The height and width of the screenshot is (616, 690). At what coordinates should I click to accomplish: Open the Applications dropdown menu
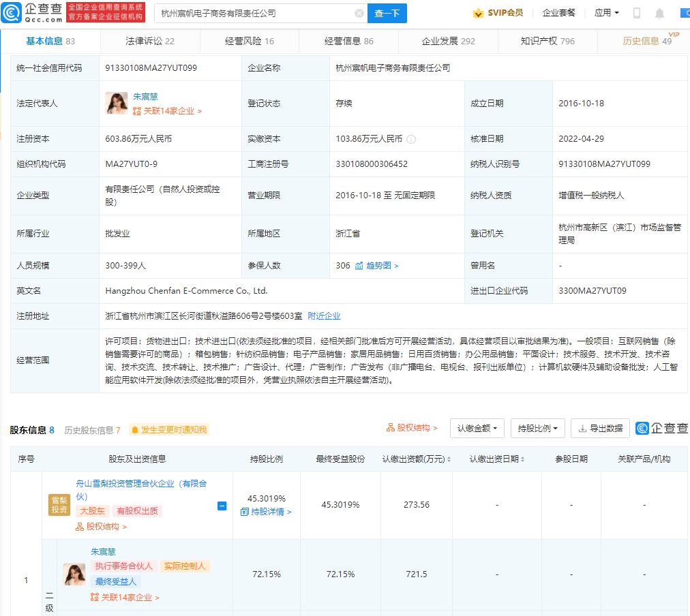[x=607, y=13]
